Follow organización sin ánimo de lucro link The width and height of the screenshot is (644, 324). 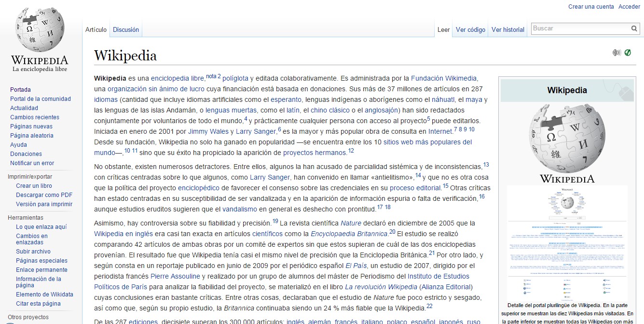click(156, 89)
